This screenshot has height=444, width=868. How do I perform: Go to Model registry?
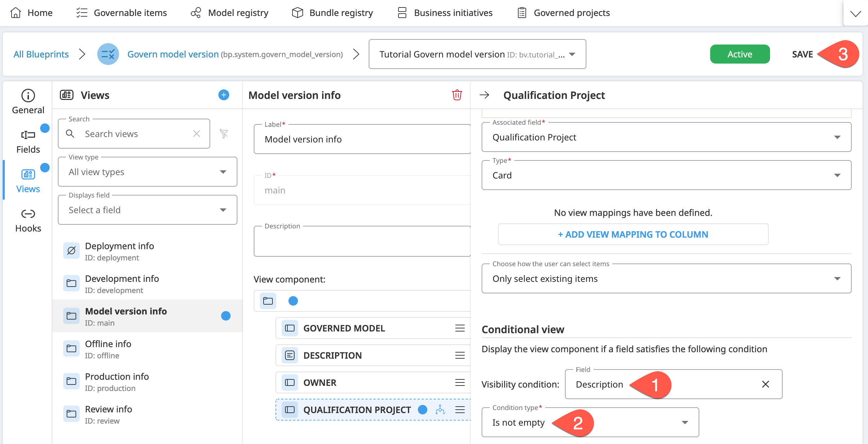click(230, 13)
